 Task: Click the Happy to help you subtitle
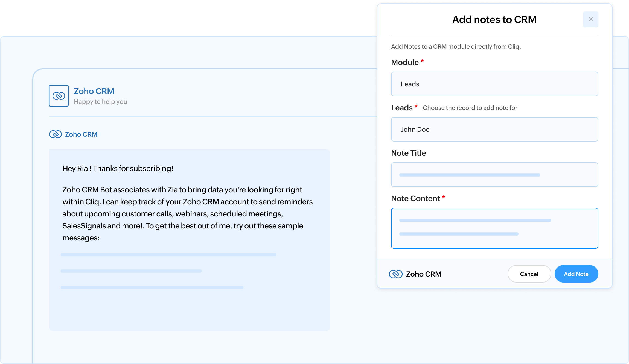100,101
